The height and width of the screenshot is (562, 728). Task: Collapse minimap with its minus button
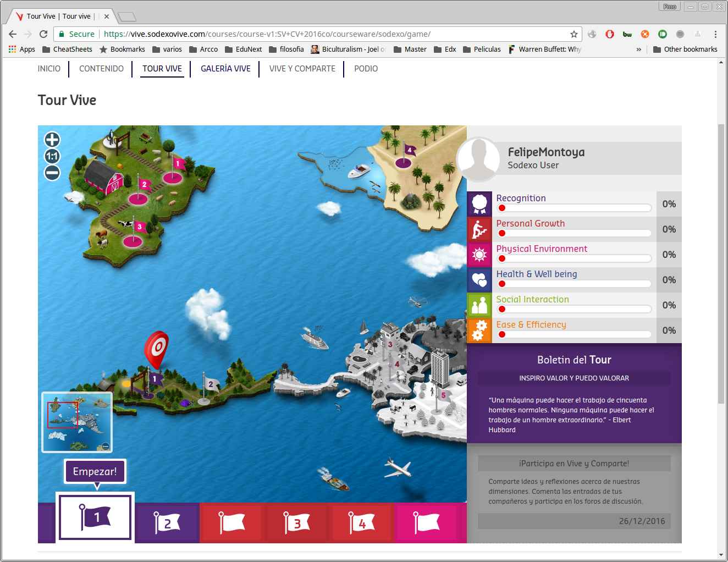click(x=106, y=447)
